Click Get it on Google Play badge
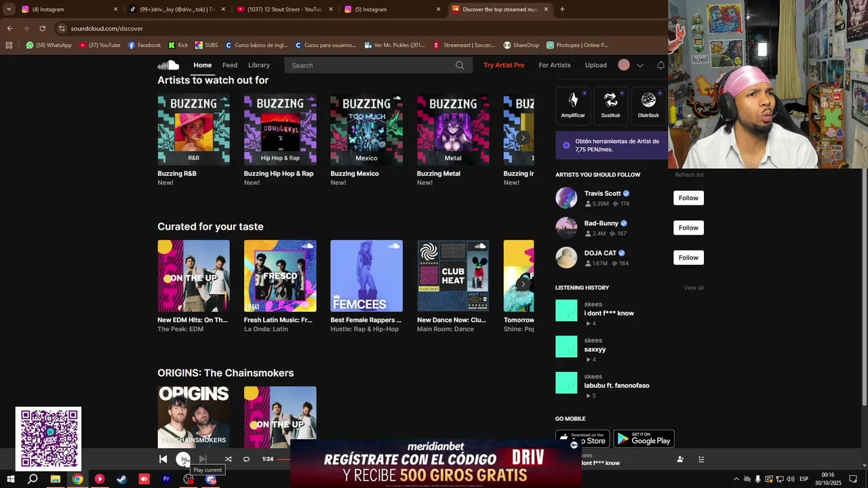 click(644, 439)
